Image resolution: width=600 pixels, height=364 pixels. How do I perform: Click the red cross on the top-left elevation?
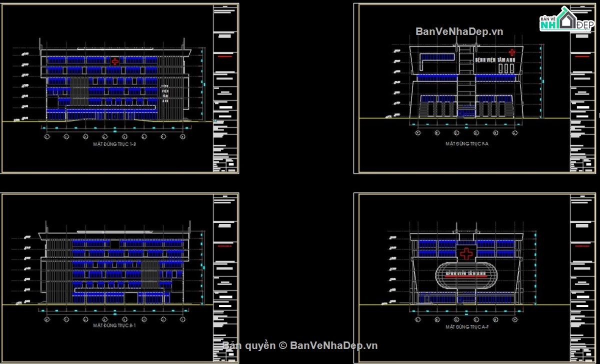pyautogui.click(x=115, y=61)
